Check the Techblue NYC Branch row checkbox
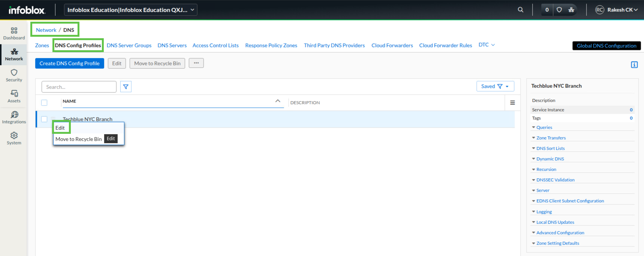The image size is (644, 256). (x=44, y=119)
